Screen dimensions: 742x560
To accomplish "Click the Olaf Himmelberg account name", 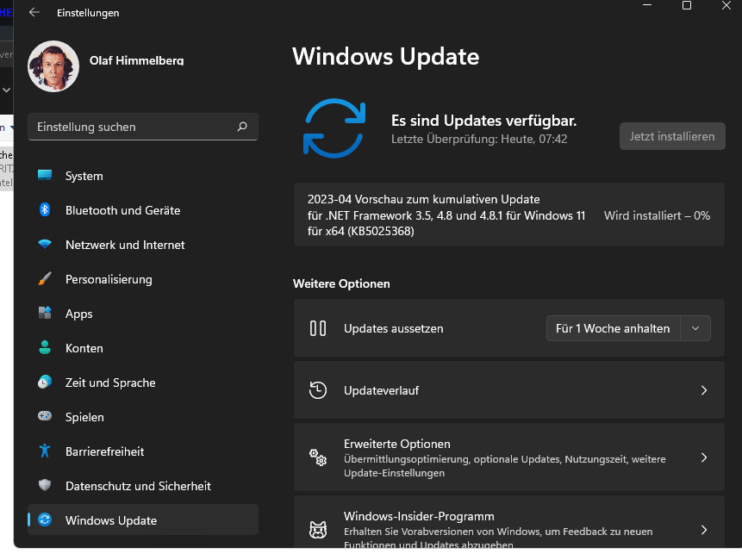I will tap(137, 60).
